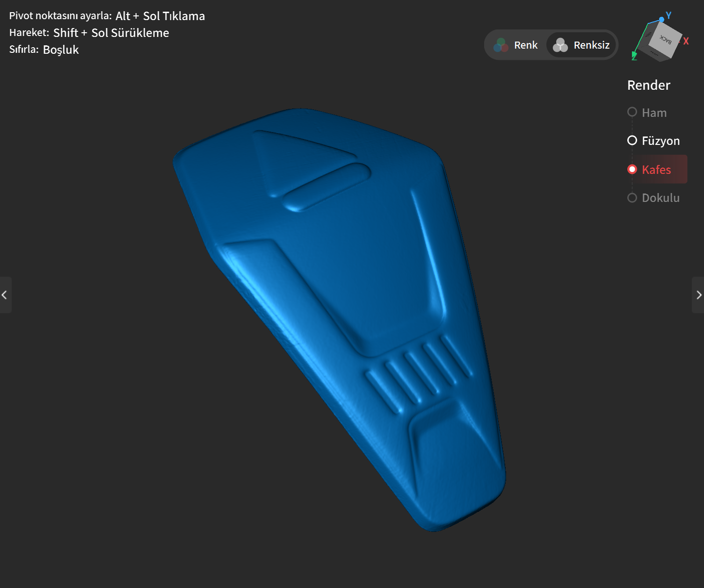Click the 'Shift + Sol Sürükleme' shortcut text
The width and height of the screenshot is (704, 588).
(111, 33)
